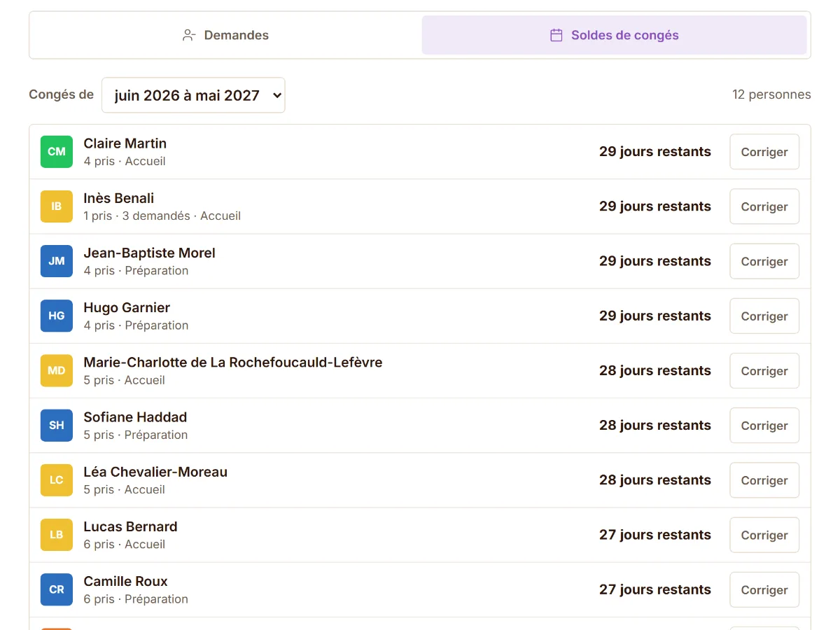
Task: Select the name Hugo Garnier
Action: click(127, 307)
